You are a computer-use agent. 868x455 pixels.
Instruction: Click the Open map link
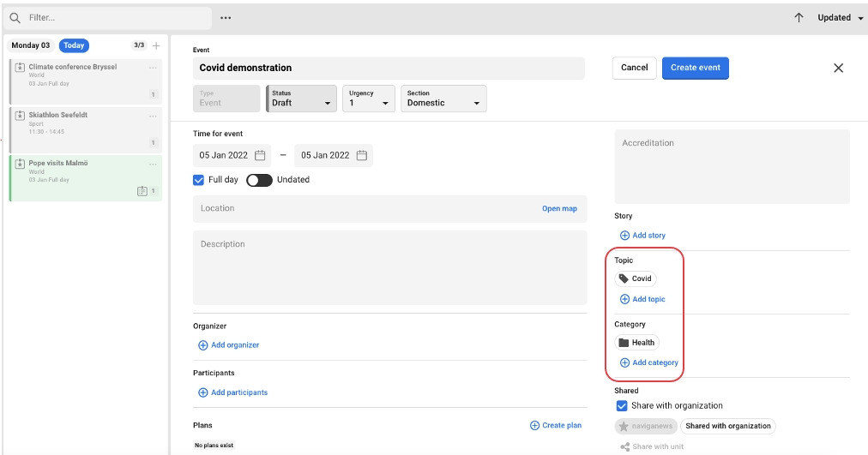coord(559,208)
